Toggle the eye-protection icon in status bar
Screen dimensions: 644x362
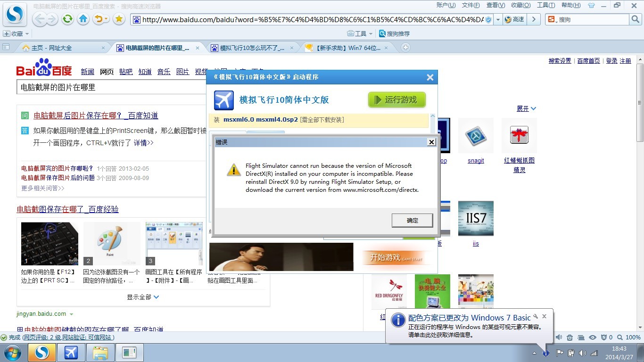click(x=593, y=337)
